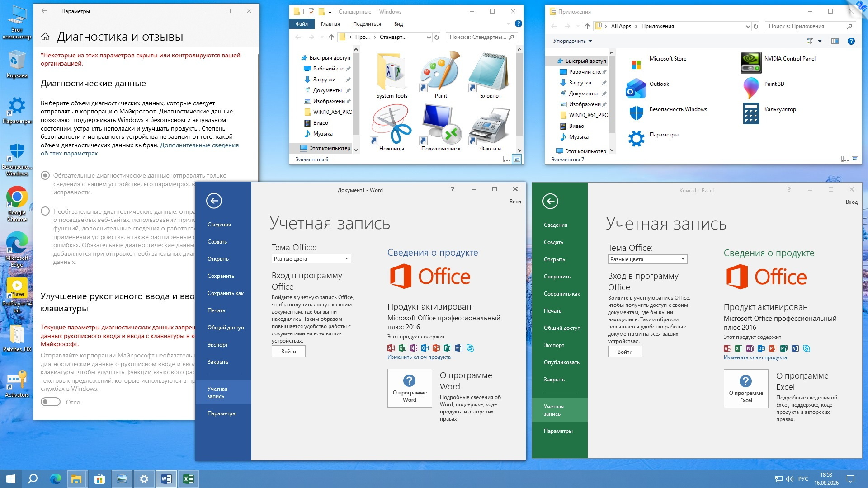The height and width of the screenshot is (488, 868).
Task: Click the Excel icon on the taskbar
Action: coord(189,479)
